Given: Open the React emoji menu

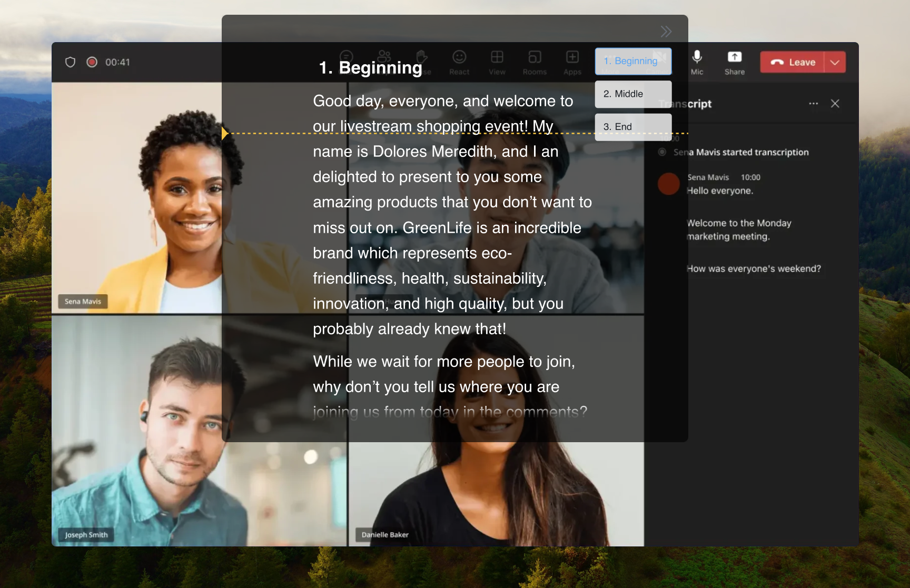Looking at the screenshot, I should pyautogui.click(x=459, y=62).
